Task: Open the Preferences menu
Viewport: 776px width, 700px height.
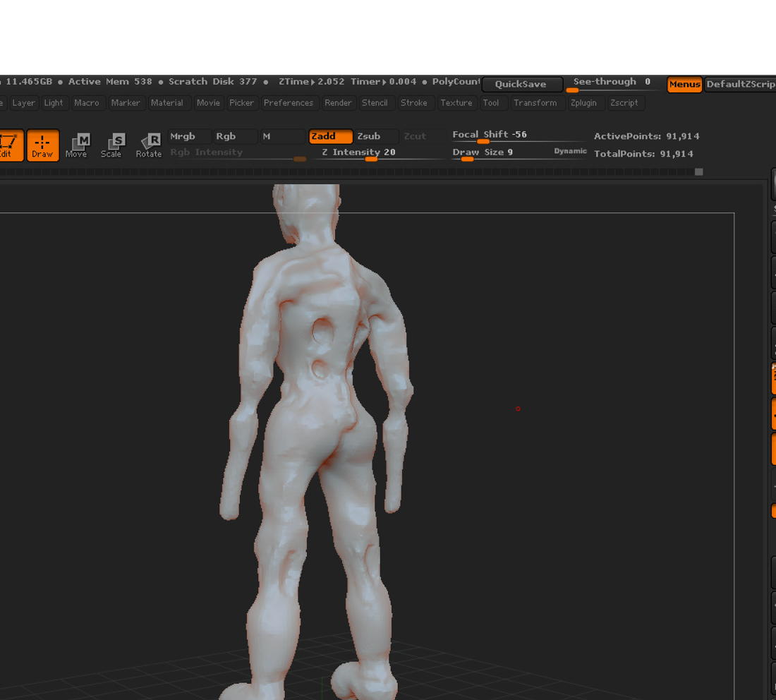Action: 289,103
